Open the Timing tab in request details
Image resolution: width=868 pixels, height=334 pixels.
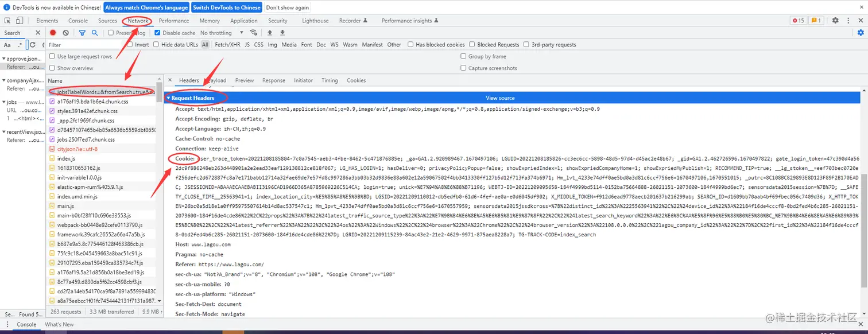pos(330,80)
